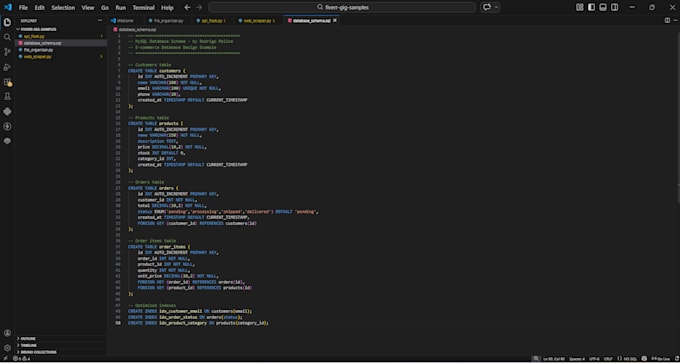Screen dimensions: 680x363
Task: Go forward with the right arrow
Action: coord(199,7)
